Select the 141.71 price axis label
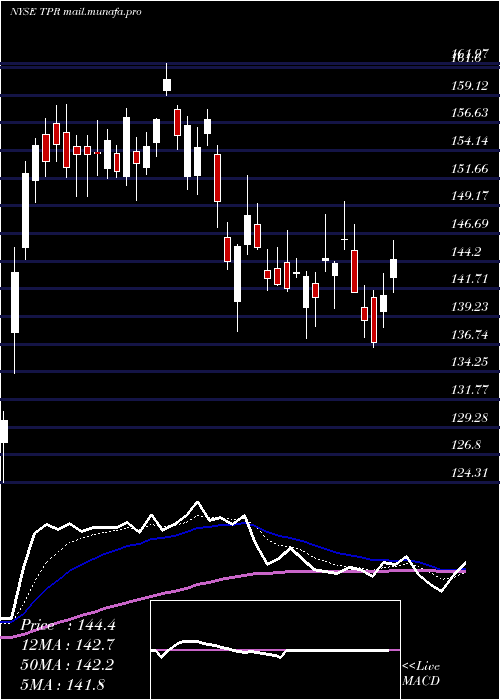The height and width of the screenshot is (700, 500). point(471,279)
